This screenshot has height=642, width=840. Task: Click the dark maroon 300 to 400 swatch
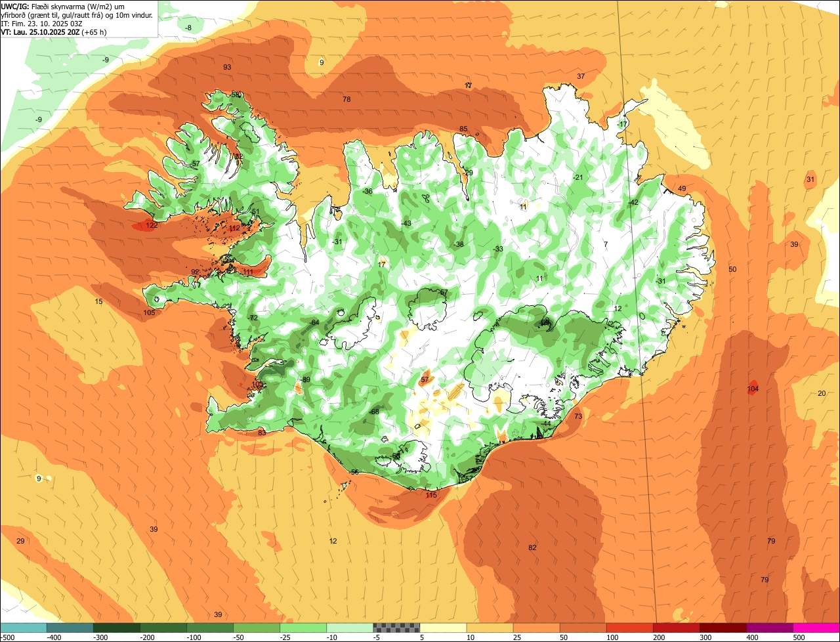[x=723, y=628]
